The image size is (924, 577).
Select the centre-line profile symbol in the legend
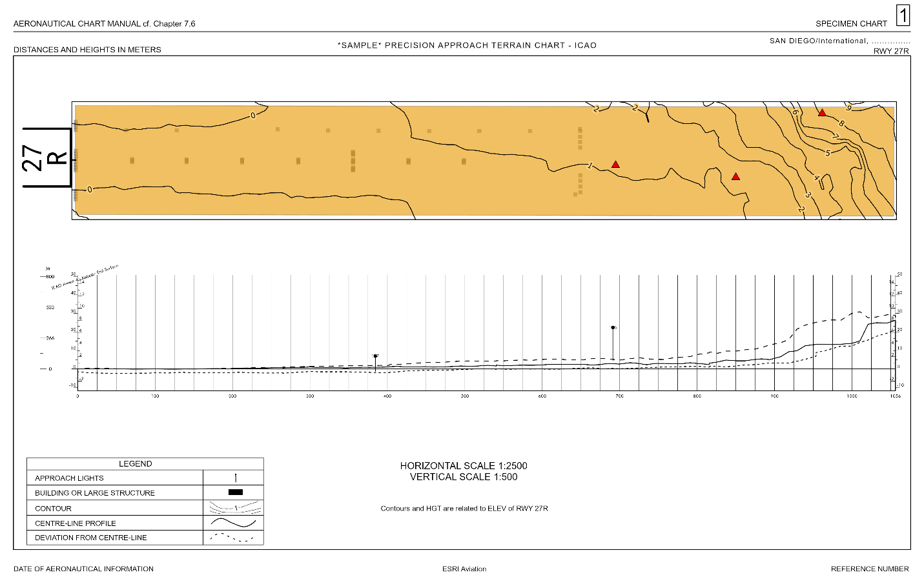click(x=234, y=523)
